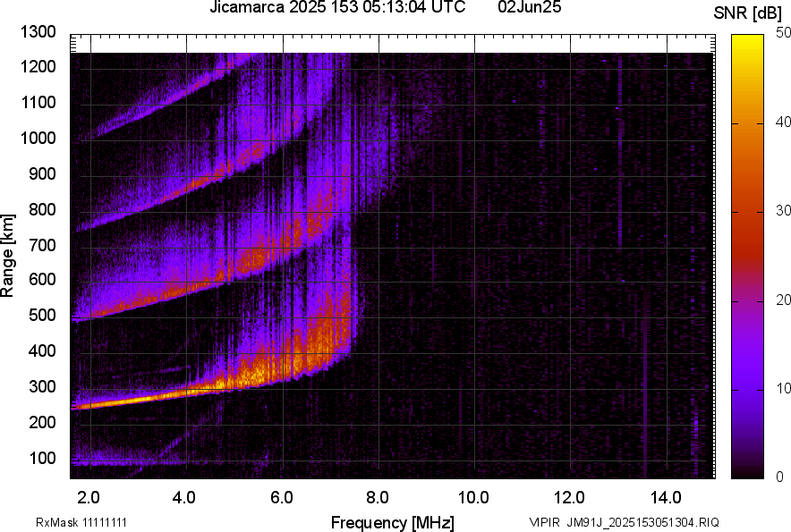
Task: Click the Range [km] axis label
Action: coord(7,256)
